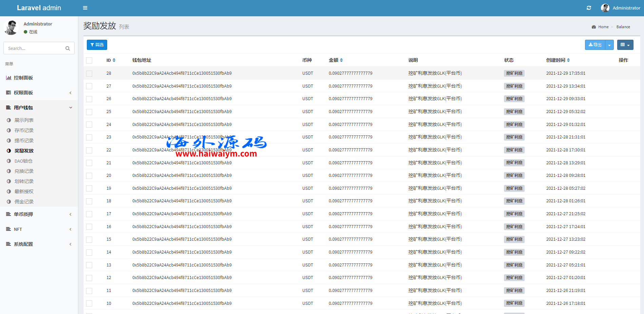Click the 挖矿利息 status tag for ID 27
Viewport: 644px width, 314px height.
click(x=514, y=86)
